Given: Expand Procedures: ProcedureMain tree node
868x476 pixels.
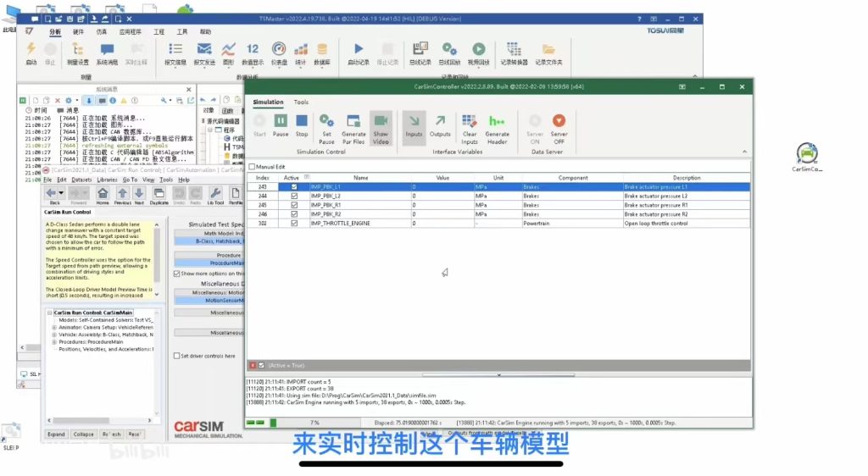Looking at the screenshot, I should point(54,341).
